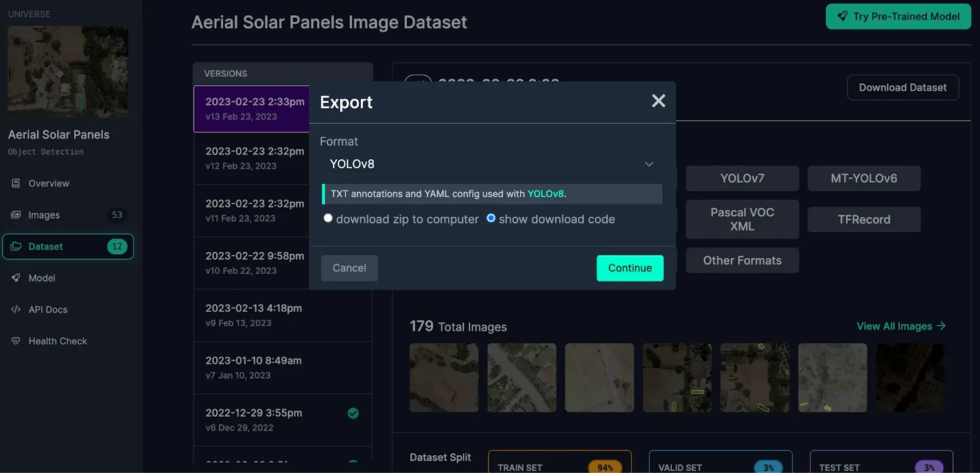Select version v12 dated 2023-02-23 2:32pm
Image resolution: width=980 pixels, height=473 pixels.
tap(252, 158)
